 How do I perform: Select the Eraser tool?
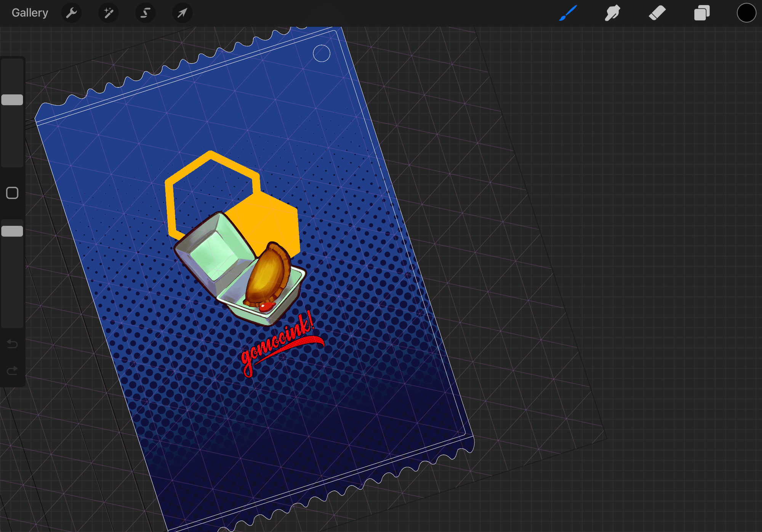click(x=657, y=13)
